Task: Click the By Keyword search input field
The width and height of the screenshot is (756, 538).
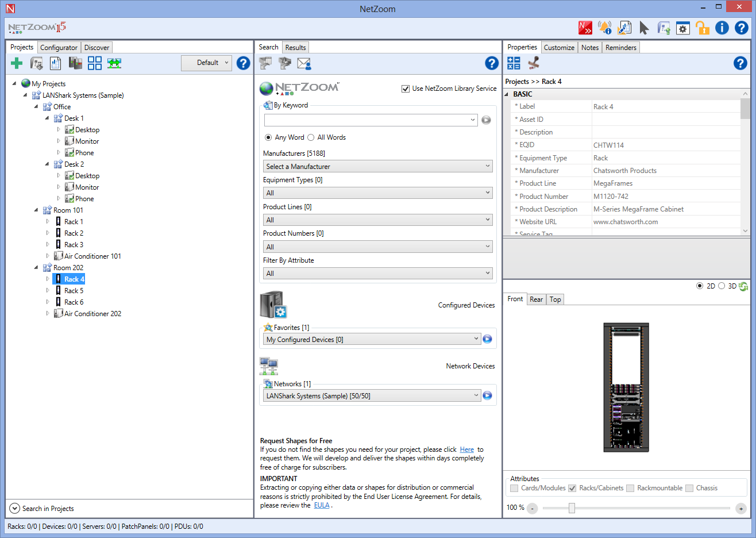Action: (368, 120)
